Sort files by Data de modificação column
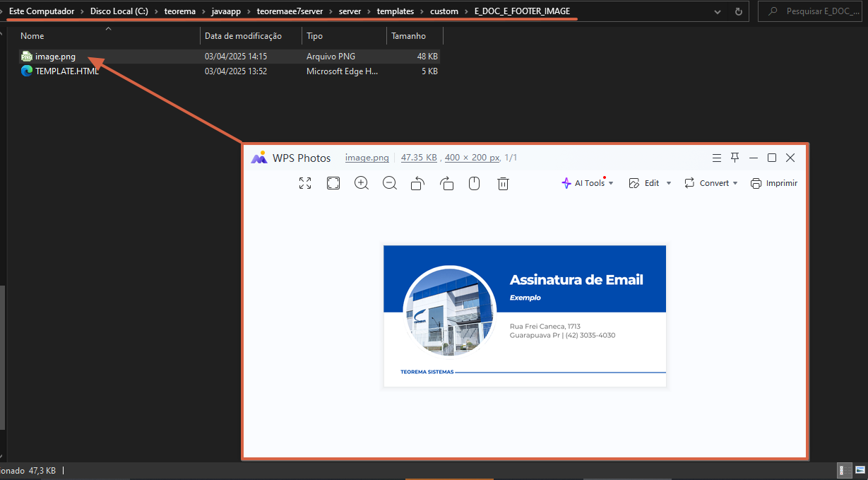This screenshot has width=868, height=480. point(243,35)
